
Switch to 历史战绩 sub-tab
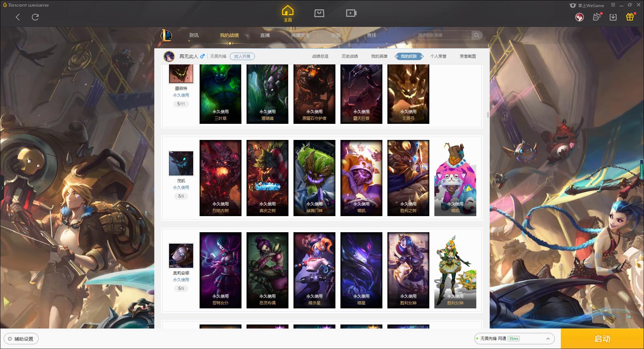click(350, 56)
